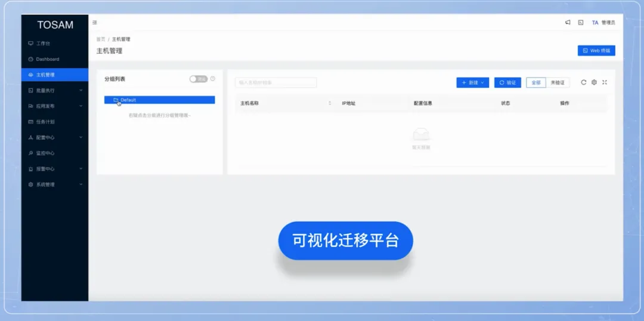Expand the 批量执行 sidebar menu
Image resolution: width=644 pixels, height=321 pixels.
(x=55, y=91)
